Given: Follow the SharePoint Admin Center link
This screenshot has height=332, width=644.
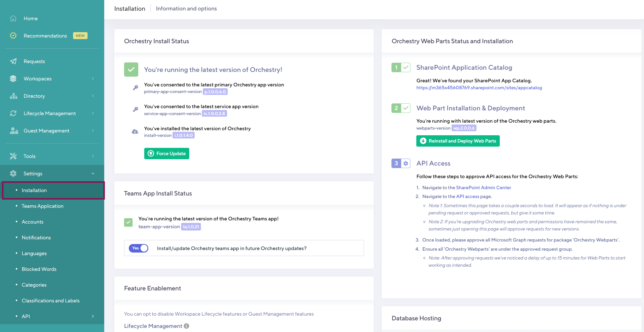Looking at the screenshot, I should (x=483, y=188).
